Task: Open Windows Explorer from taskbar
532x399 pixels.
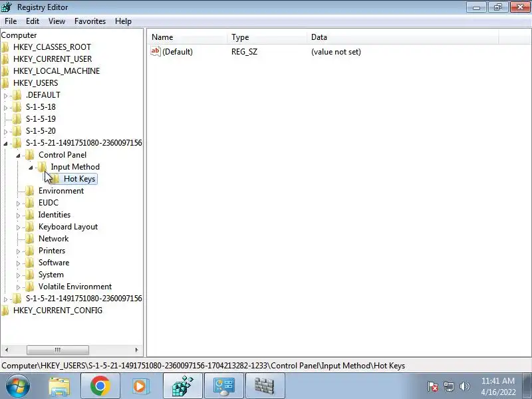Action: [x=59, y=386]
